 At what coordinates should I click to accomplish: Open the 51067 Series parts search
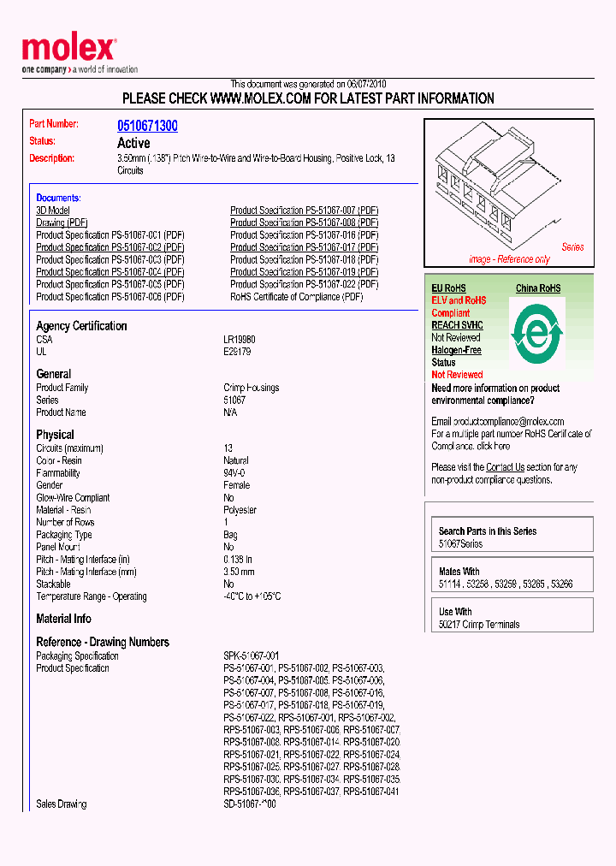tap(460, 543)
